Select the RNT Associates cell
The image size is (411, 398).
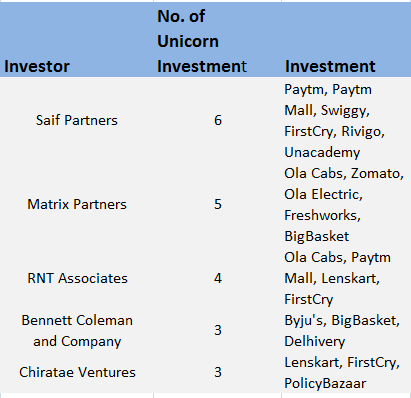click(x=77, y=278)
